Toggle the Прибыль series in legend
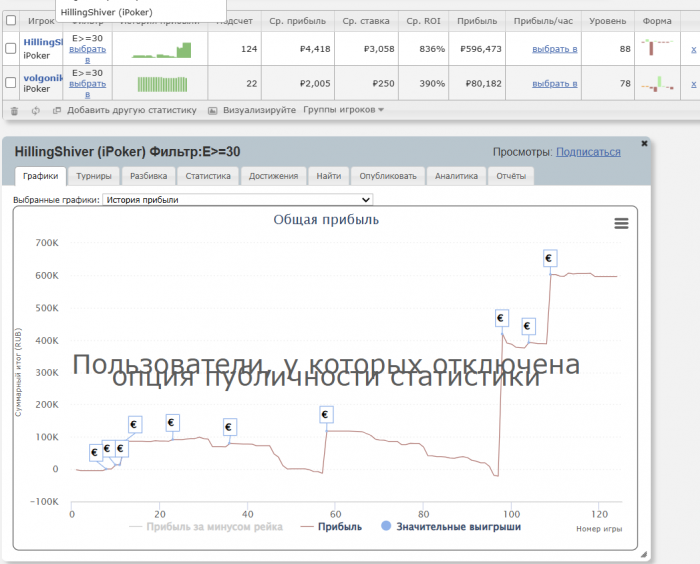 point(332,527)
